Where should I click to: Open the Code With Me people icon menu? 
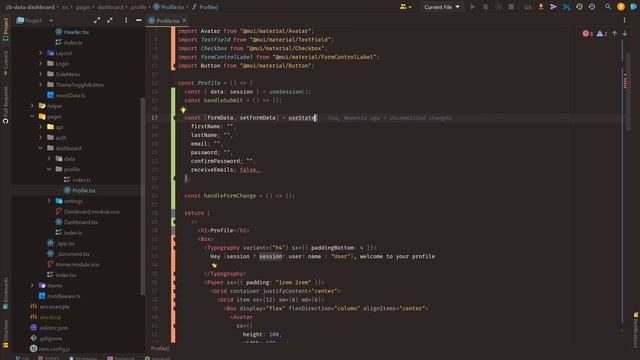pos(405,7)
